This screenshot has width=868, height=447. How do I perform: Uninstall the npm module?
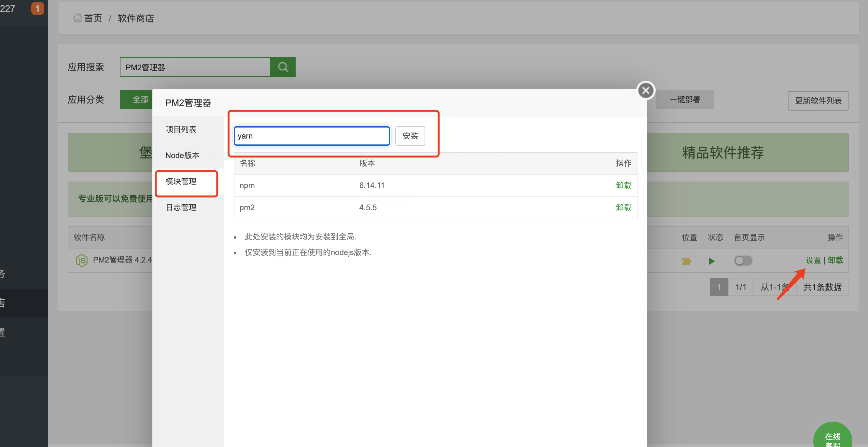click(x=623, y=185)
